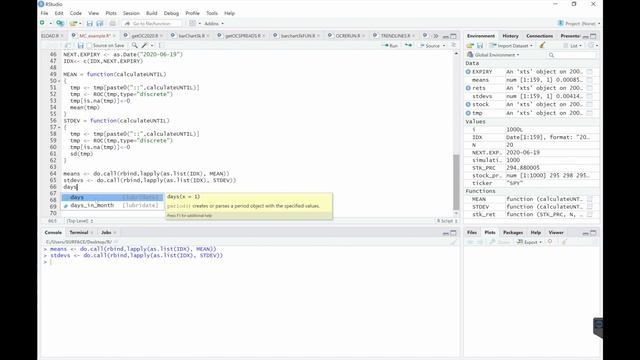The image size is (640, 360).
Task: Click the Find/Replace magnifier icon in editor
Action: (134, 45)
